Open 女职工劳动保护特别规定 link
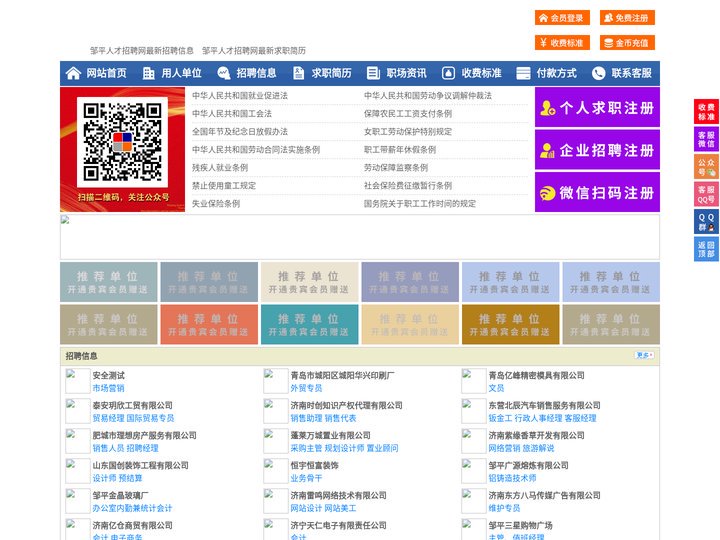Image resolution: width=720 pixels, height=540 pixels. point(408,131)
